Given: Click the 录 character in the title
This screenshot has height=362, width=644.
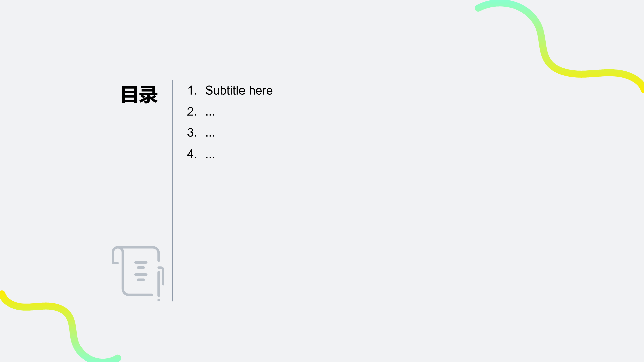Looking at the screenshot, I should [149, 95].
